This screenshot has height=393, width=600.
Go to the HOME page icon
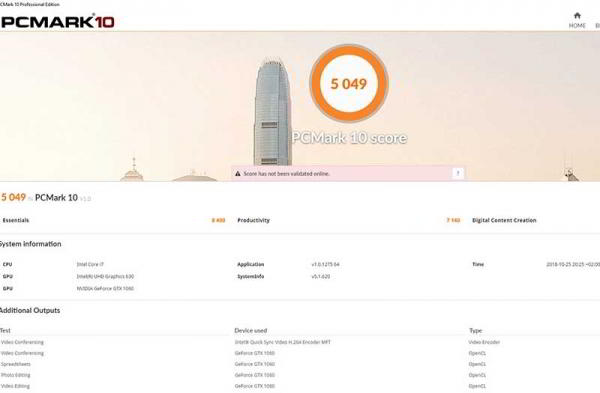coord(577,16)
